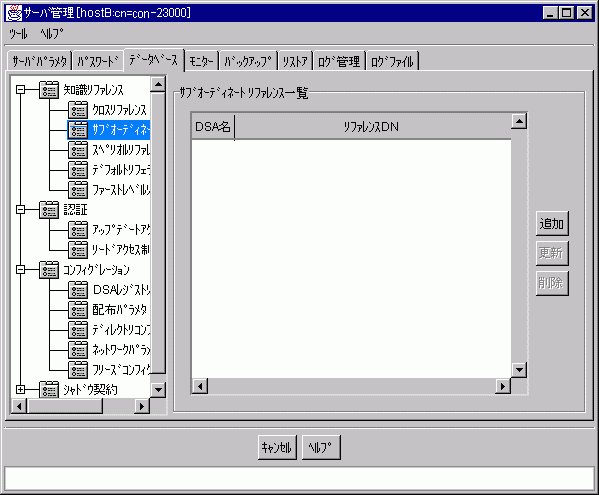Viewport: 599px width, 495px height.
Task: Click the application icon in title bar
Action: pyautogui.click(x=14, y=13)
